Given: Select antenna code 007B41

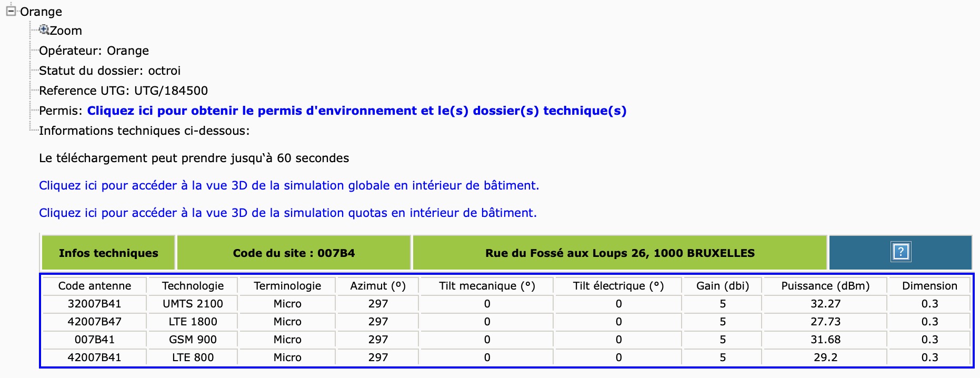Looking at the screenshot, I should tap(95, 340).
